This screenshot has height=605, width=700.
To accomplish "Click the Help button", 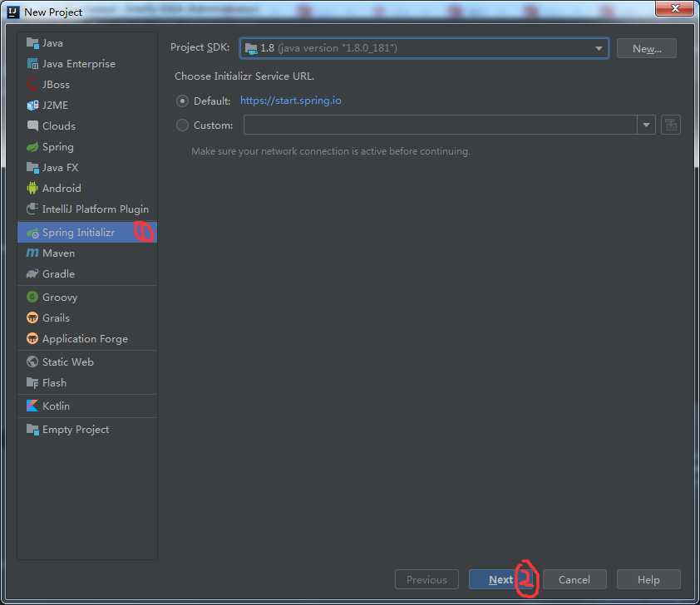I will pyautogui.click(x=648, y=579).
